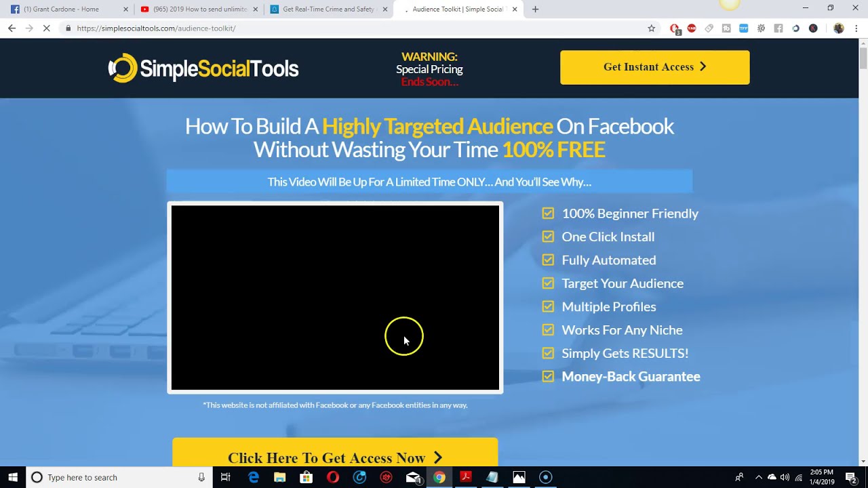Open OneDrive cloud tray icon
This screenshot has height=488, width=868.
point(772,477)
